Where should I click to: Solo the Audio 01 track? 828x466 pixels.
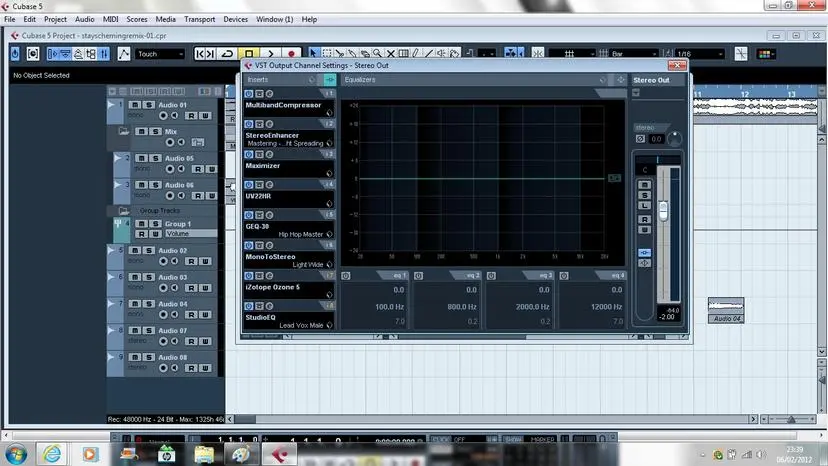coord(149,105)
